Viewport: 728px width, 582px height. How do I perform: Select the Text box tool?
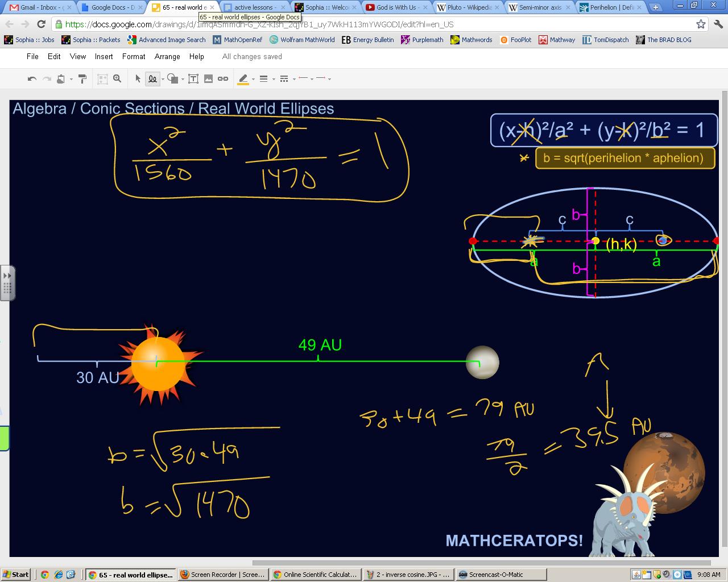pyautogui.click(x=193, y=79)
